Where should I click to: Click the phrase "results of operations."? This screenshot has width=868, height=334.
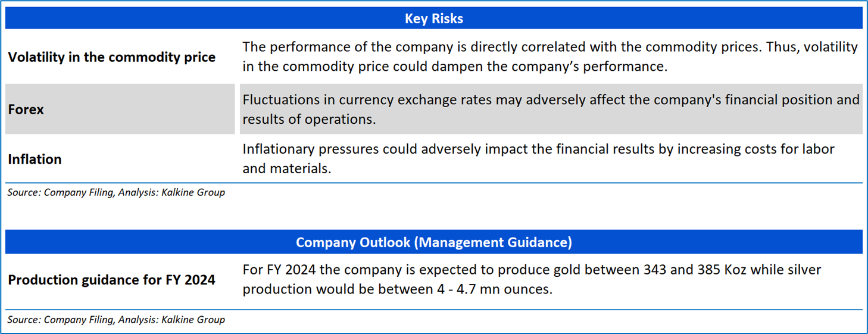pyautogui.click(x=309, y=119)
